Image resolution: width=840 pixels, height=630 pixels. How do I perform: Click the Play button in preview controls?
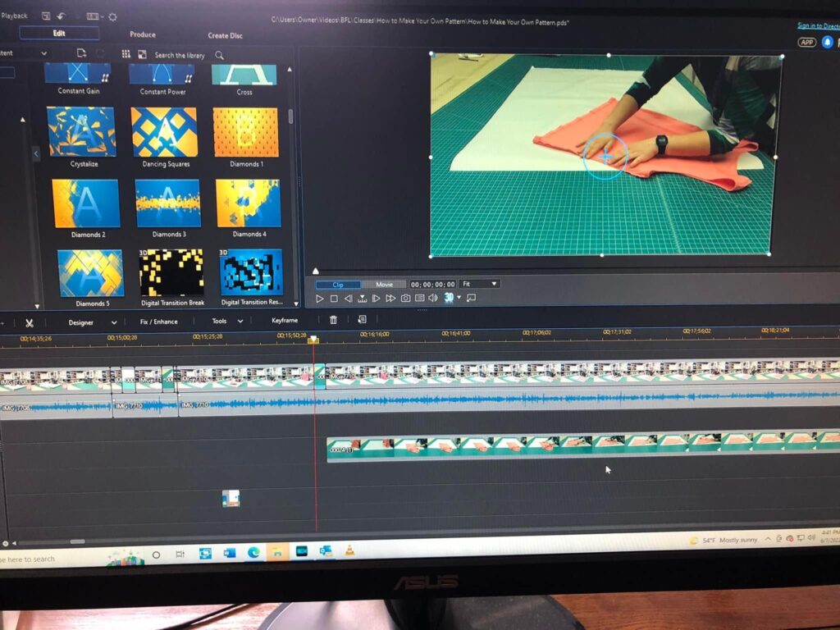click(320, 299)
